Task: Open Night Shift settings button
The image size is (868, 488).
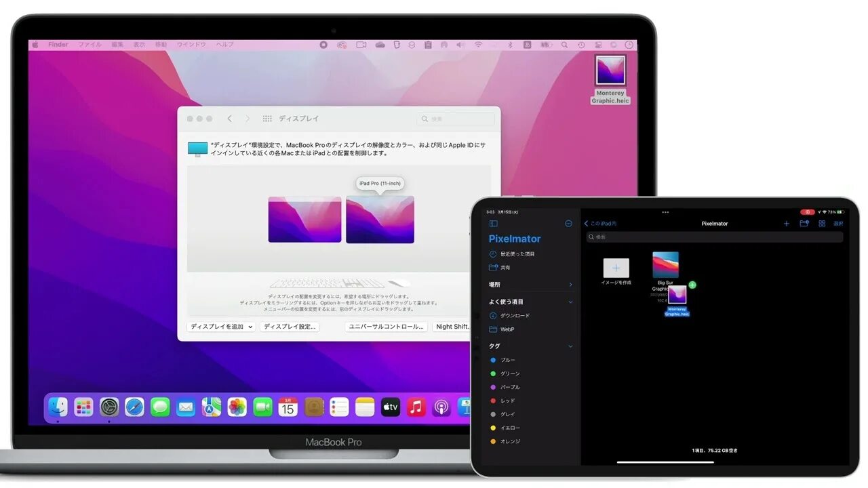Action: 453,327
